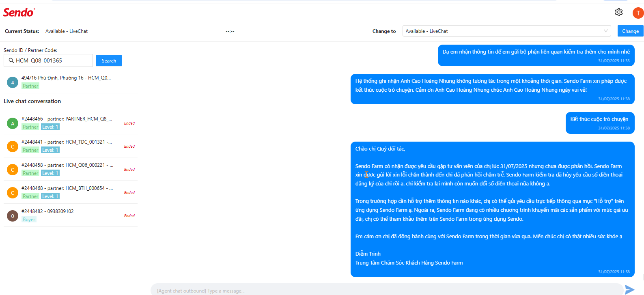Focus the agent chat message input box

tap(387, 290)
